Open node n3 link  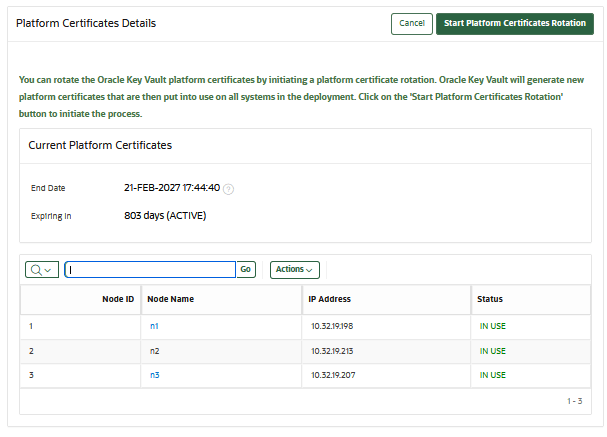(x=155, y=375)
